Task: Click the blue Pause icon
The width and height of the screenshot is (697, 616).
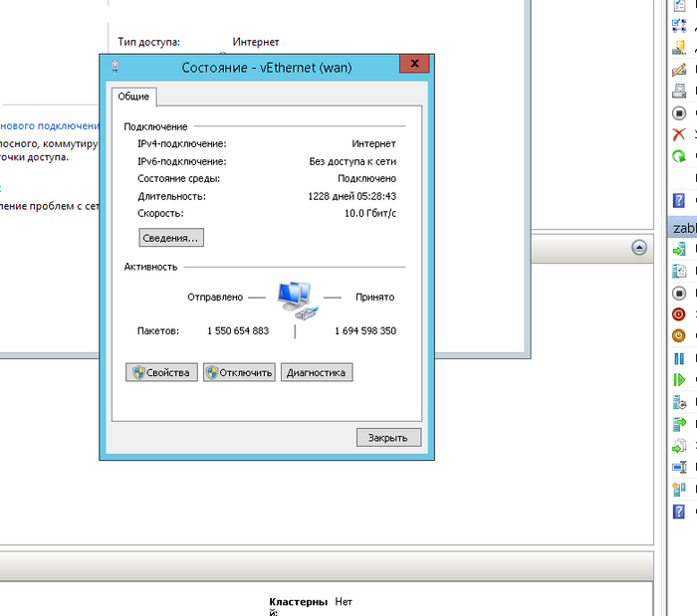Action: click(x=679, y=358)
